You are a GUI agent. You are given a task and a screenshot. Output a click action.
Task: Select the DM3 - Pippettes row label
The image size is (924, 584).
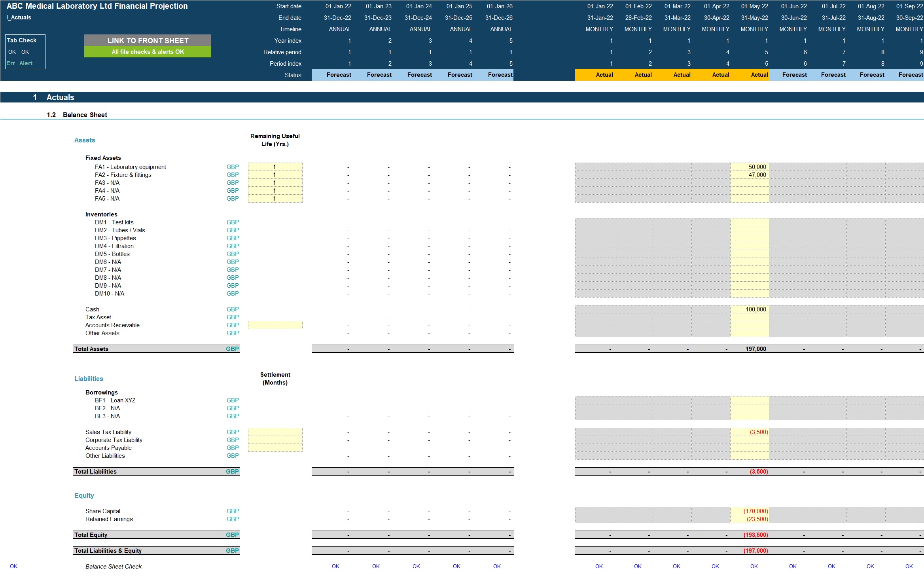tap(116, 238)
